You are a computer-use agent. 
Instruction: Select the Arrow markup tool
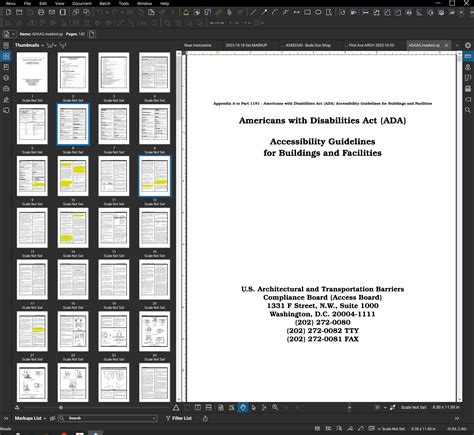pos(264,12)
